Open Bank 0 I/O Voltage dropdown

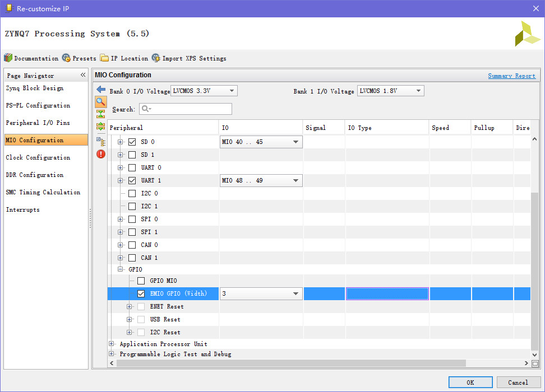[204, 91]
